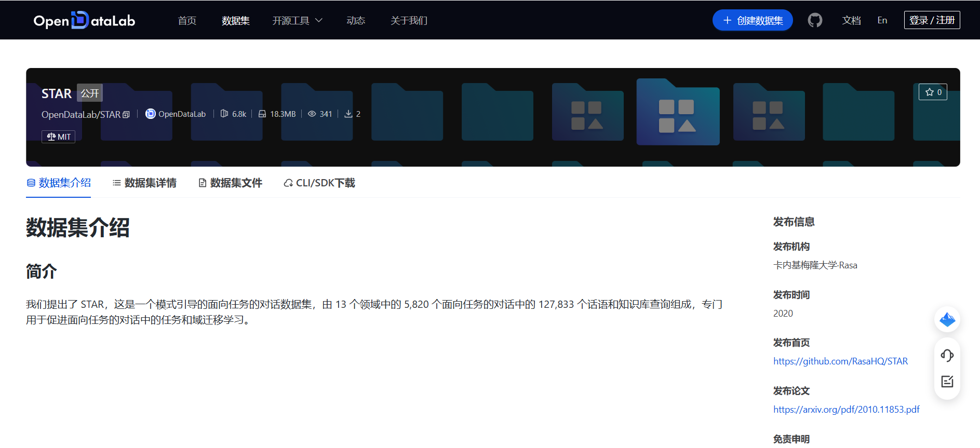Switch to 数据集介绍 tab
The width and height of the screenshot is (980, 448).
59,183
